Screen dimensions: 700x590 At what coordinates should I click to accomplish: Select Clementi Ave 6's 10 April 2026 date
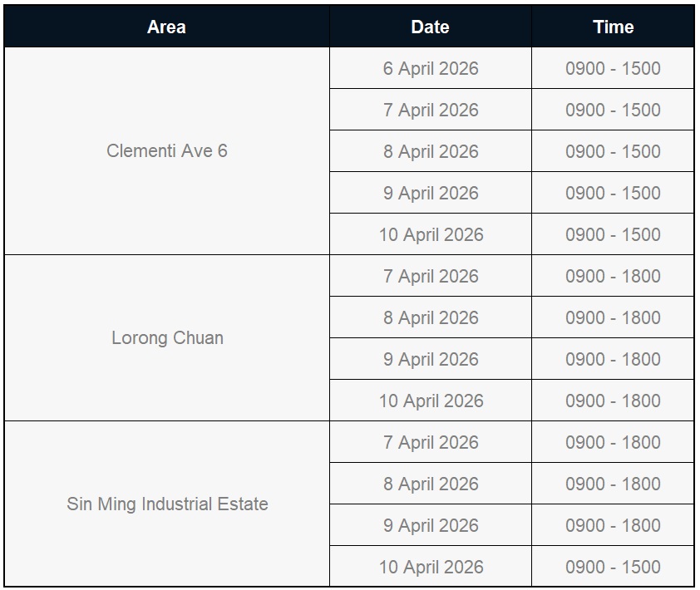coord(430,234)
